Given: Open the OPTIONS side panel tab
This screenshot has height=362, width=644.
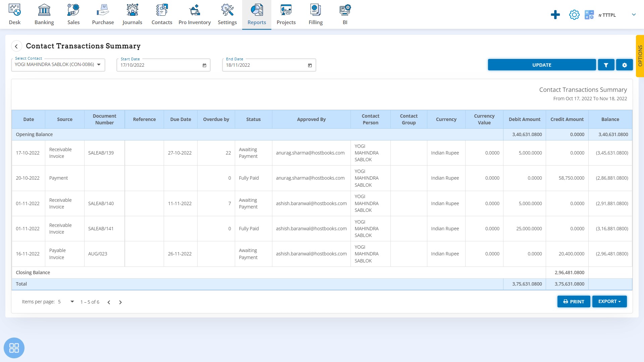Looking at the screenshot, I should click(x=640, y=56).
